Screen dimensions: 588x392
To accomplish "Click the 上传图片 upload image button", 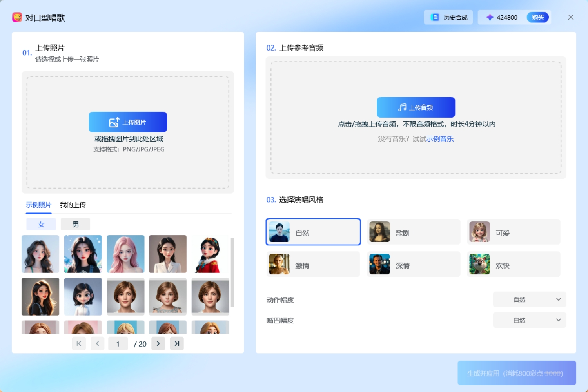I will (x=128, y=122).
